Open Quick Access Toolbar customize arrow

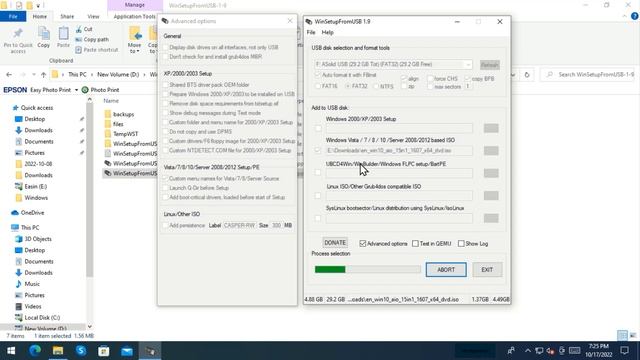tap(38, 6)
